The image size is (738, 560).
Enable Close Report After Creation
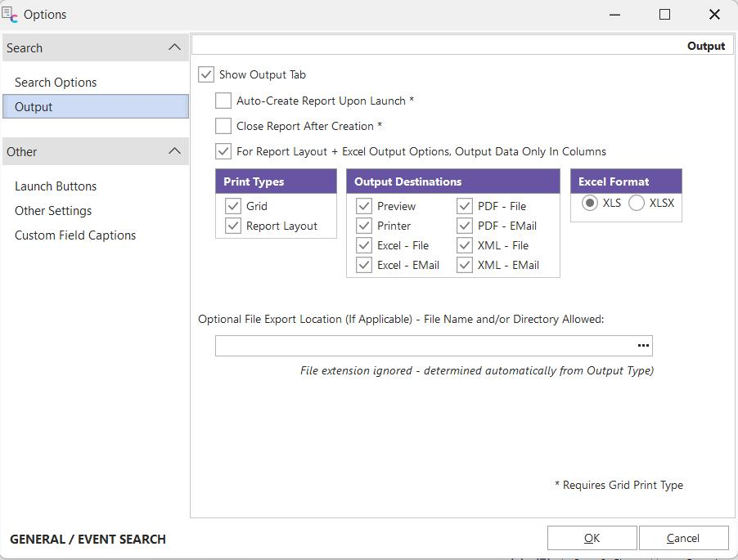(x=223, y=126)
